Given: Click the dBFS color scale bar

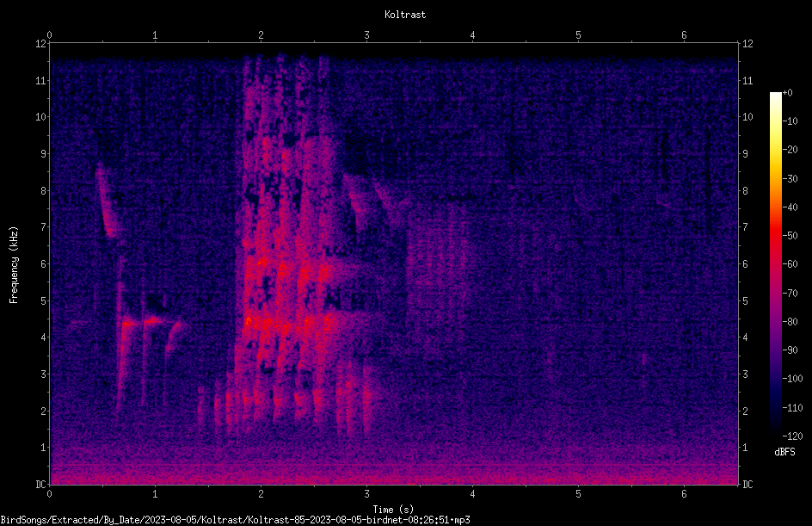Looking at the screenshot, I should click(775, 264).
